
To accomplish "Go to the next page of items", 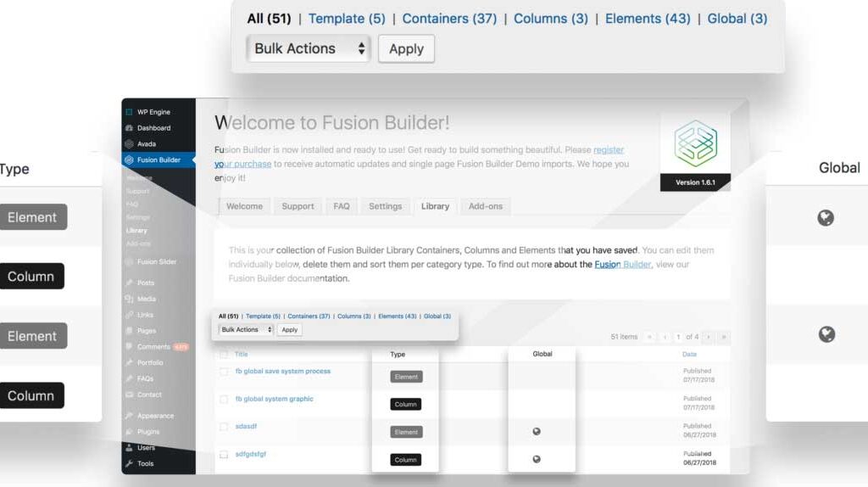I will tap(708, 337).
